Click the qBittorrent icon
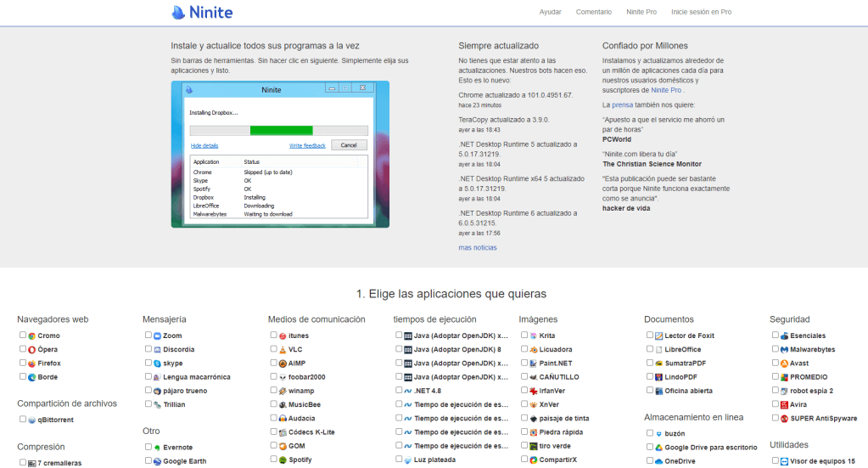This screenshot has height=468, width=868. click(x=32, y=420)
